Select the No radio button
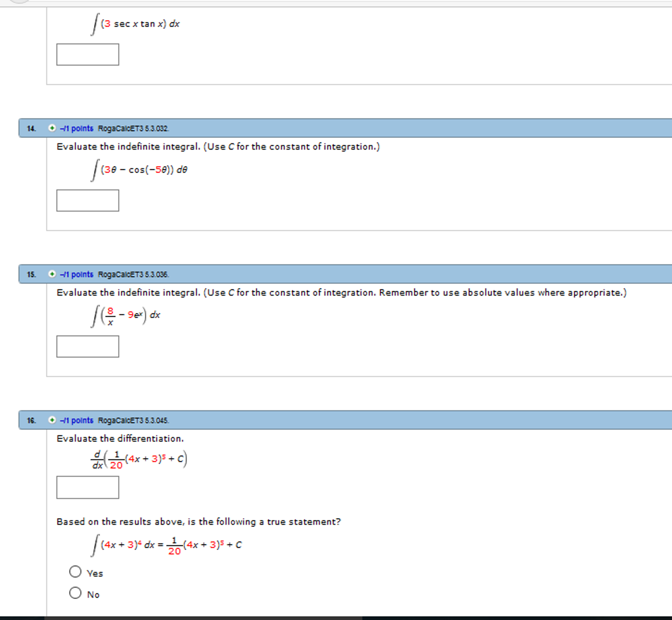 75,593
